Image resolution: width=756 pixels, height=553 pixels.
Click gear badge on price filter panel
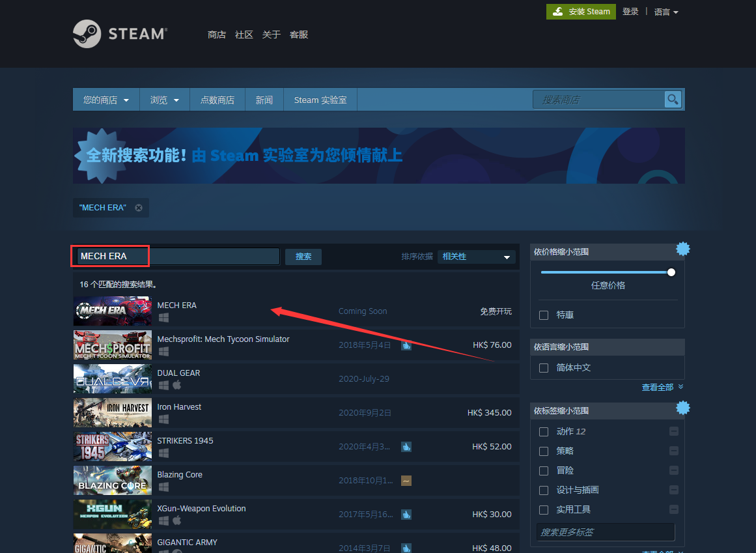pos(682,249)
